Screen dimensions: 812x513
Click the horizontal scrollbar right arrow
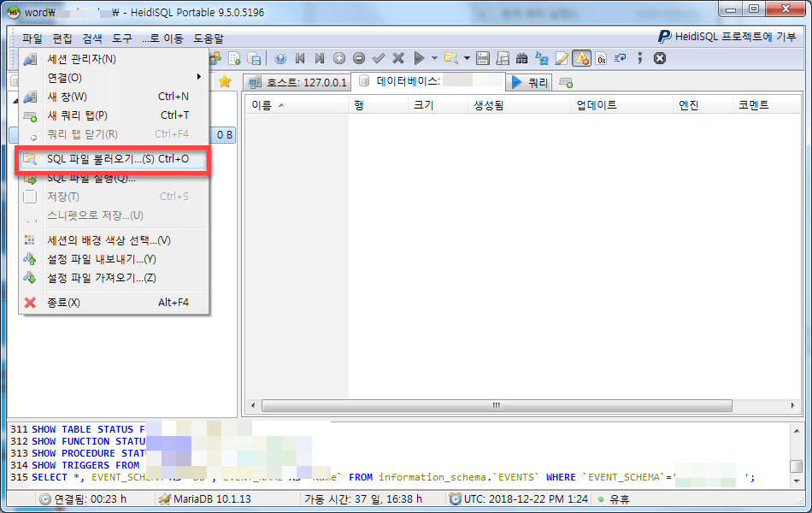click(x=793, y=405)
